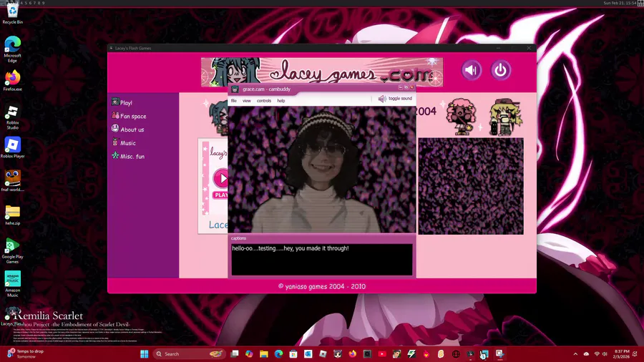Click the captions text box
The image size is (644, 362).
321,260
